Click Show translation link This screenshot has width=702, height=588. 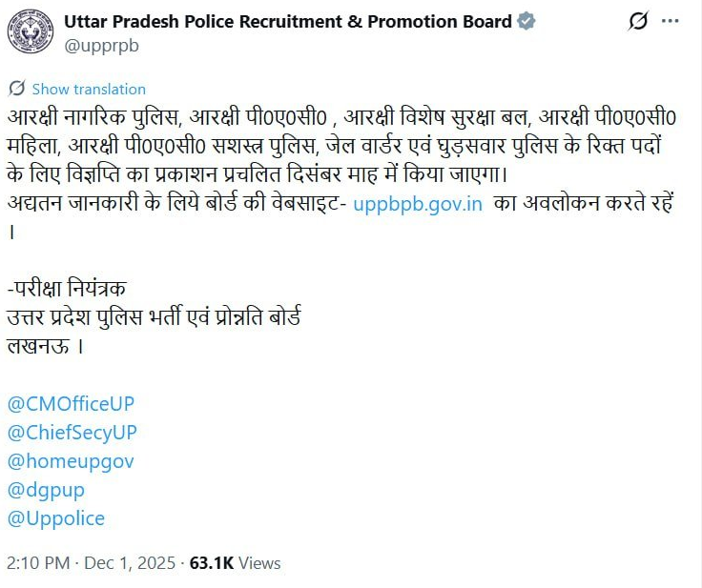(89, 89)
